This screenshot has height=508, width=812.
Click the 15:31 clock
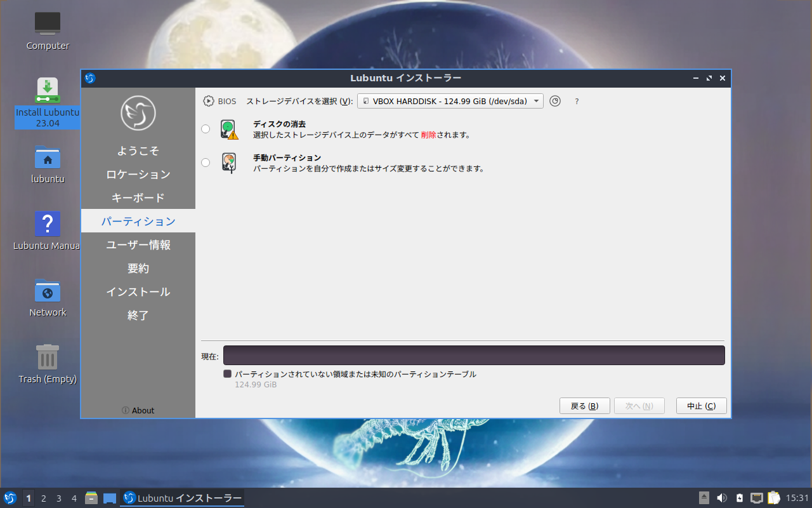(797, 498)
